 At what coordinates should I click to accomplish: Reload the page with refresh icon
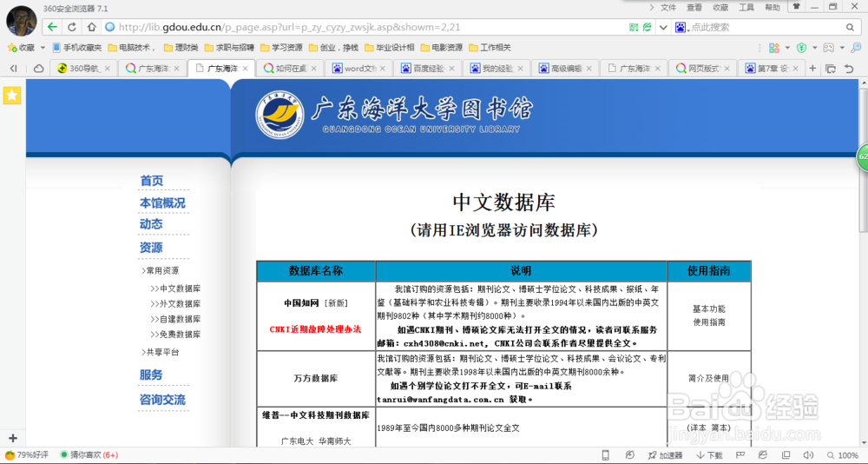coord(71,27)
